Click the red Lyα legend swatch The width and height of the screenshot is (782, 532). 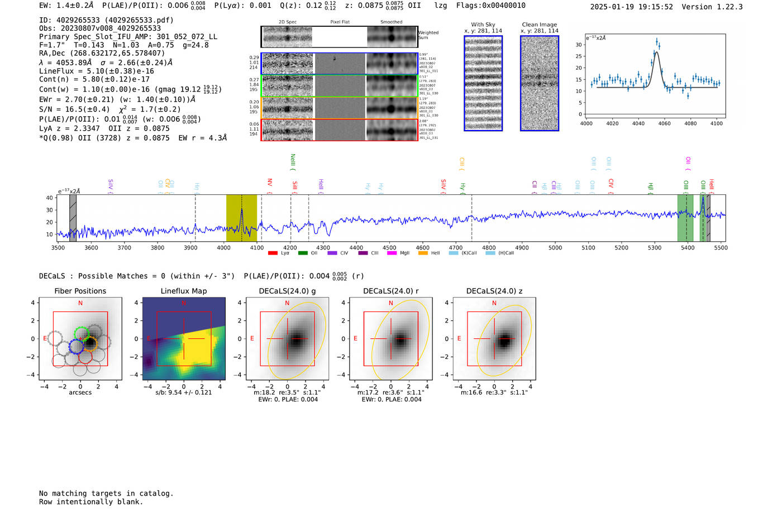point(273,253)
